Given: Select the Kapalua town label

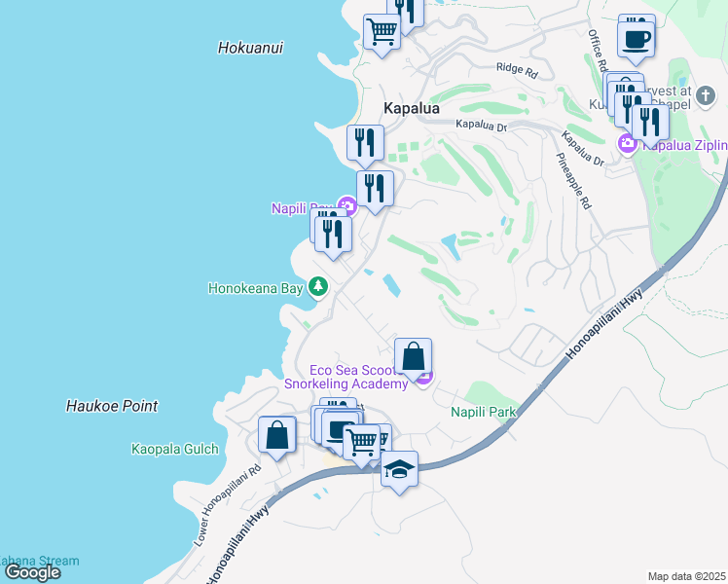Looking at the screenshot, I should (413, 109).
